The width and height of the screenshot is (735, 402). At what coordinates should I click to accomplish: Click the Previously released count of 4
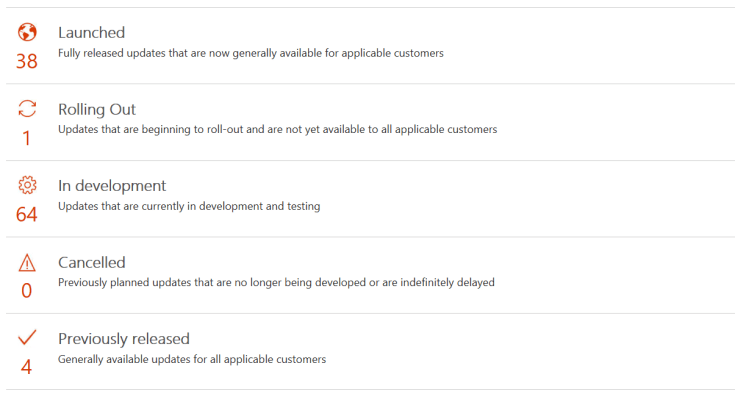pos(27,367)
